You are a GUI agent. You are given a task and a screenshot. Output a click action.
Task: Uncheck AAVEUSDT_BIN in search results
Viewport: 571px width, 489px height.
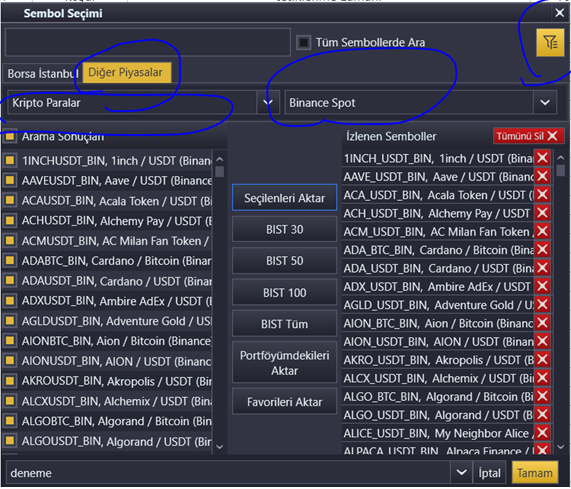(x=10, y=180)
